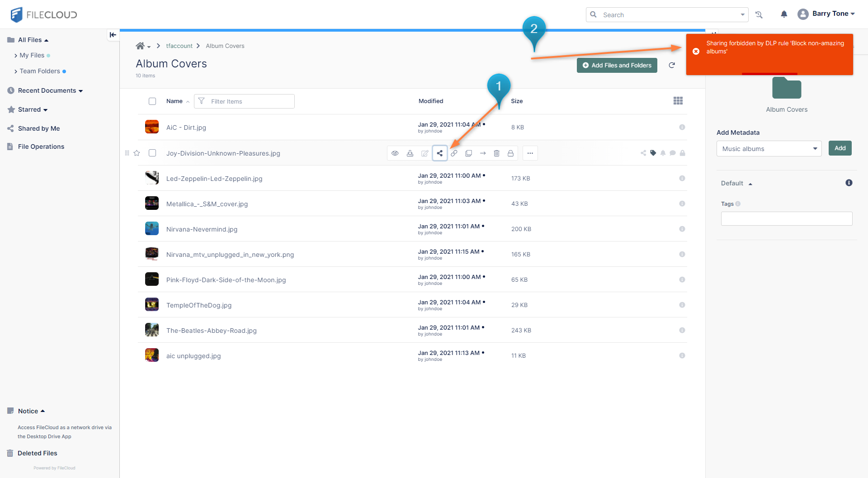The width and height of the screenshot is (868, 478).
Task: Refresh the Album Covers folder listing
Action: click(672, 65)
